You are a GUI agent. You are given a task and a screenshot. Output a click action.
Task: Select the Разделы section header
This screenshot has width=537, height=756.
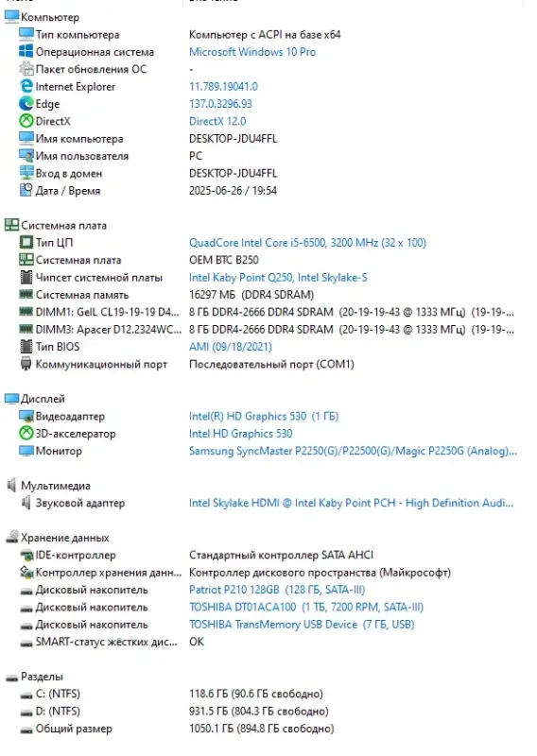click(x=42, y=677)
